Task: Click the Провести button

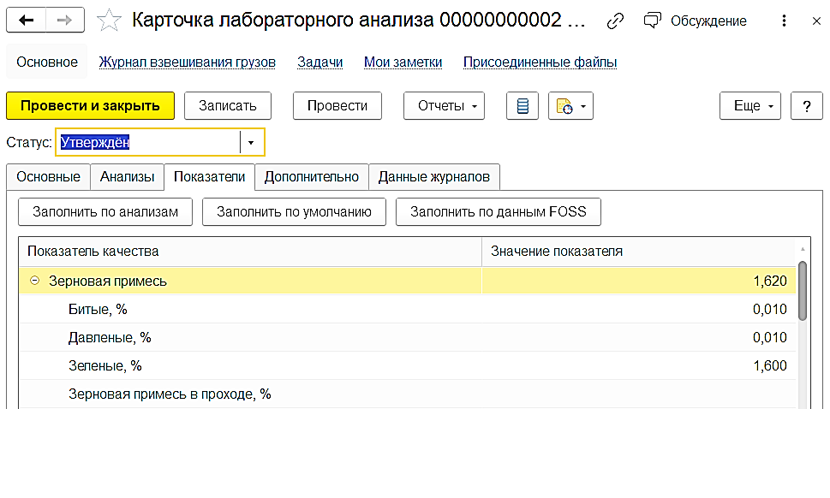Action: [337, 106]
